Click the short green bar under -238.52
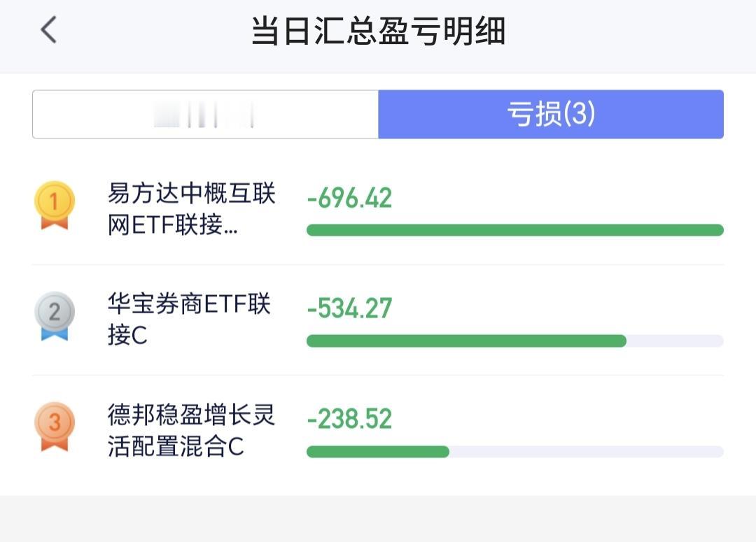 (x=378, y=451)
